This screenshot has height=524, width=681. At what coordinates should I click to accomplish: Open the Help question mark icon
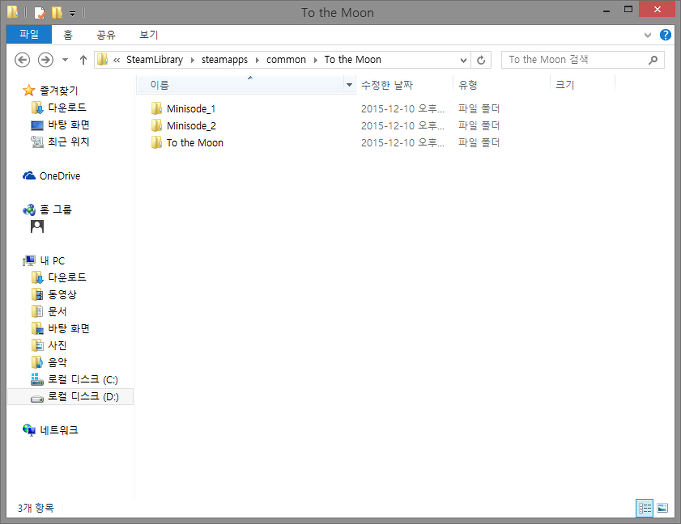click(665, 35)
